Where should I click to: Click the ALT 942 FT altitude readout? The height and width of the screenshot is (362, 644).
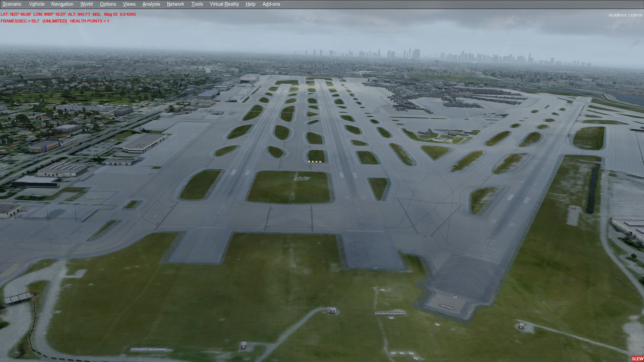[x=79, y=14]
